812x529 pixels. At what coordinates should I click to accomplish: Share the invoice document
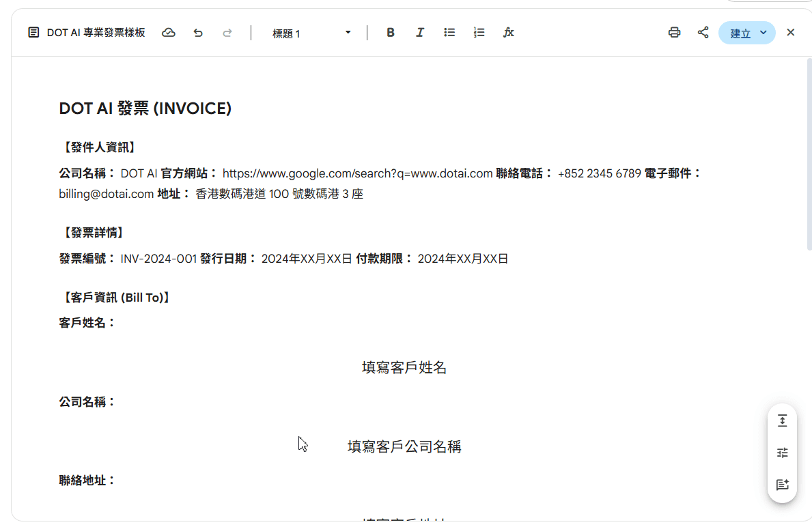[703, 33]
